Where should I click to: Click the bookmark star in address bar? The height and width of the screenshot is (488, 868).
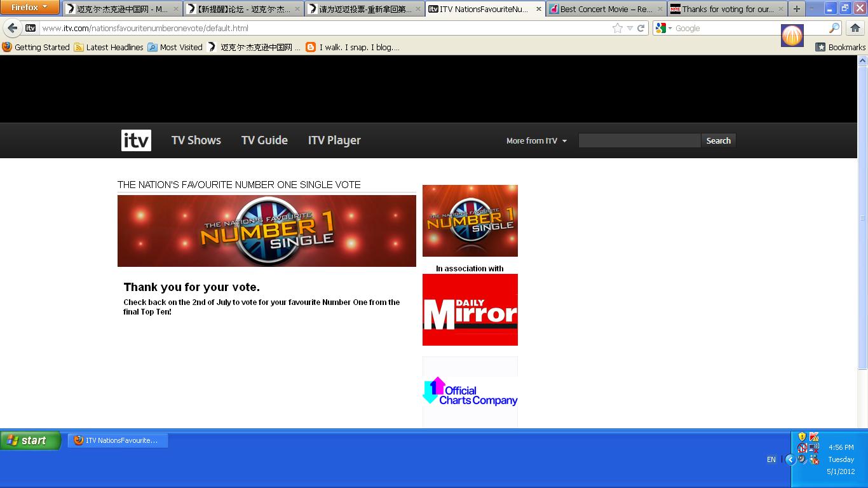tap(617, 28)
